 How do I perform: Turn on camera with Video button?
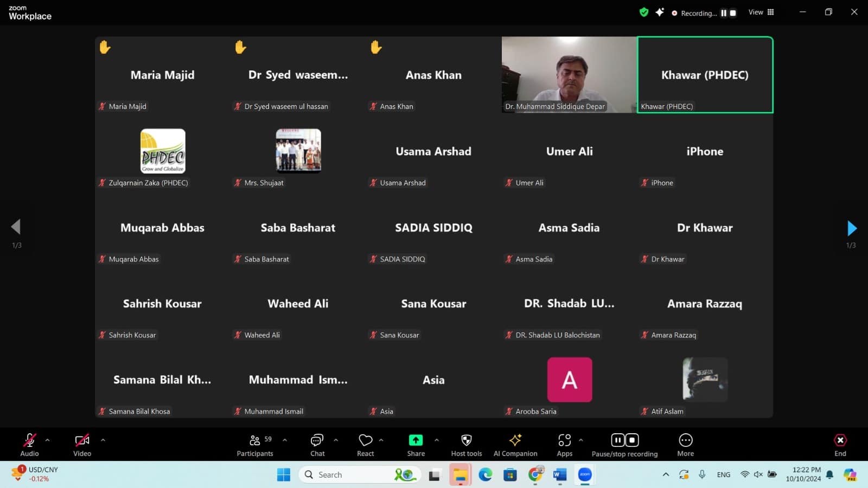point(82,445)
